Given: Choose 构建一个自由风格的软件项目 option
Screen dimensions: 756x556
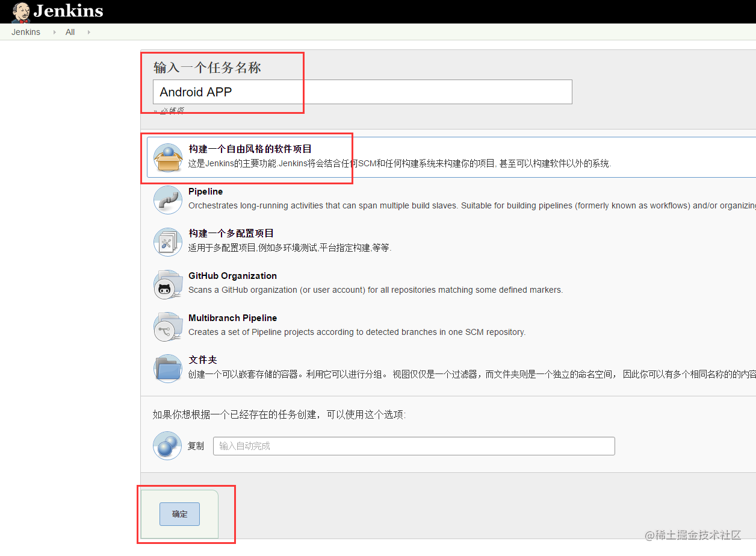Looking at the screenshot, I should (250, 149).
